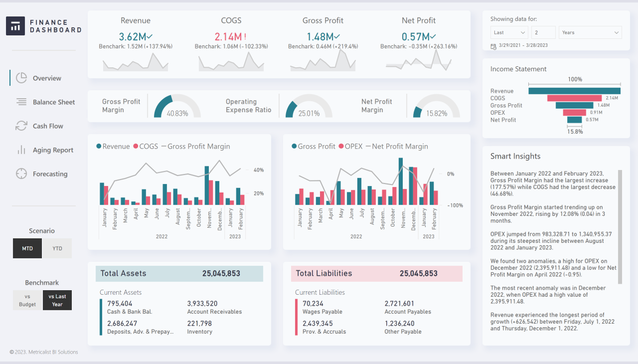Click the date count field showing 2

[543, 32]
